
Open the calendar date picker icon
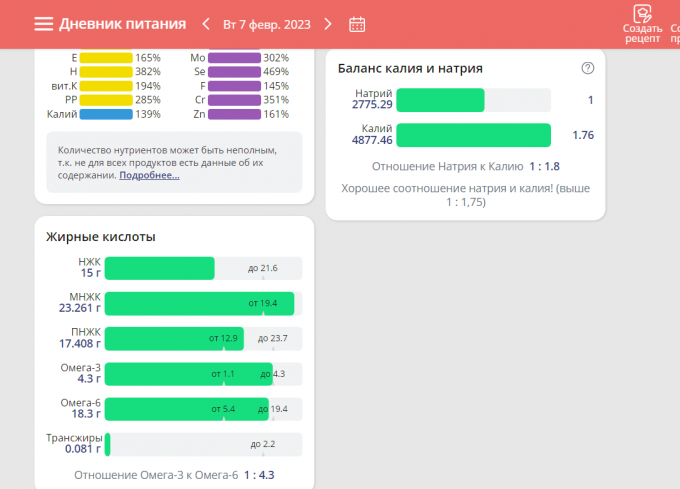[x=357, y=24]
